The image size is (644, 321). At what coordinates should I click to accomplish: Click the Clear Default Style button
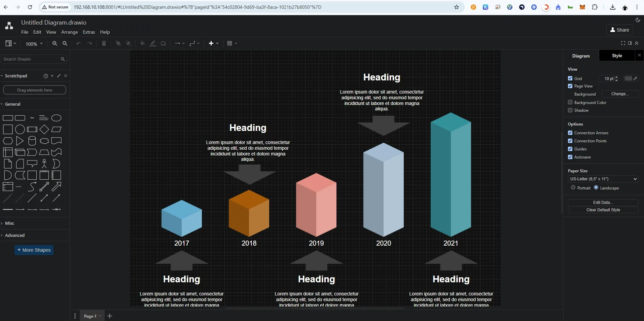click(603, 210)
